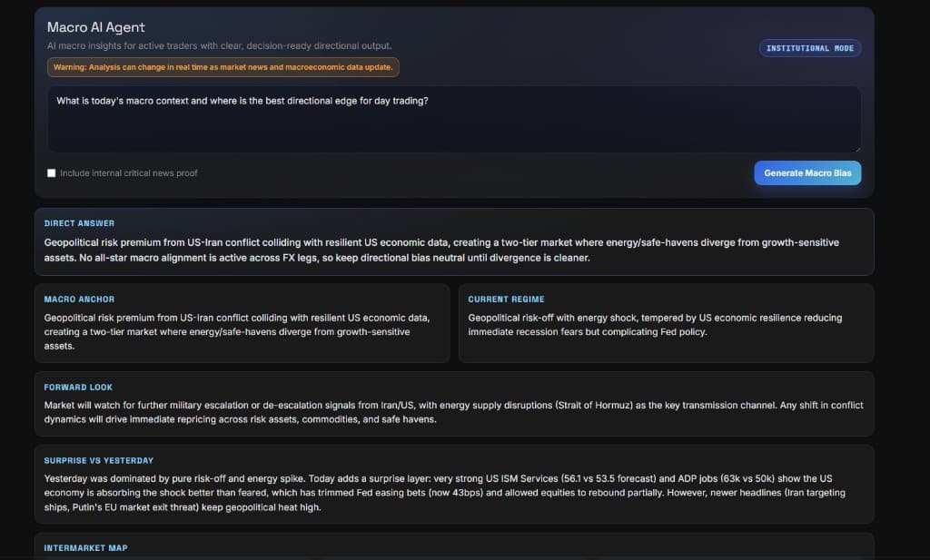Click the Forward Look section heading
930x560 pixels.
pos(78,387)
